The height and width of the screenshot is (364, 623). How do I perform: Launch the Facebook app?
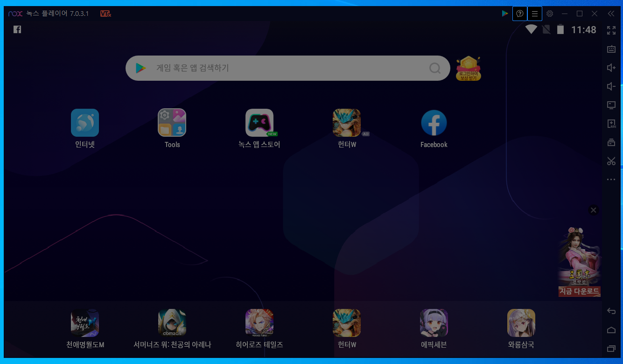point(434,123)
